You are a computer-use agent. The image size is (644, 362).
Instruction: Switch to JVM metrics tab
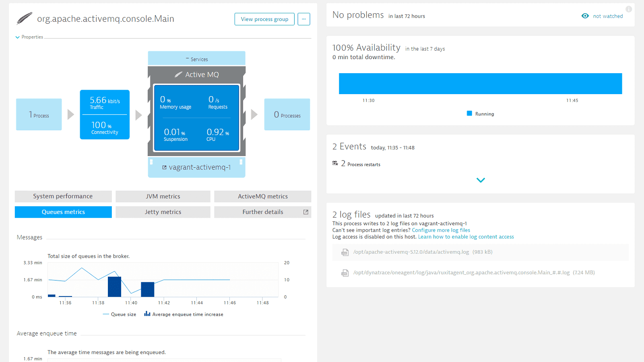pyautogui.click(x=163, y=196)
